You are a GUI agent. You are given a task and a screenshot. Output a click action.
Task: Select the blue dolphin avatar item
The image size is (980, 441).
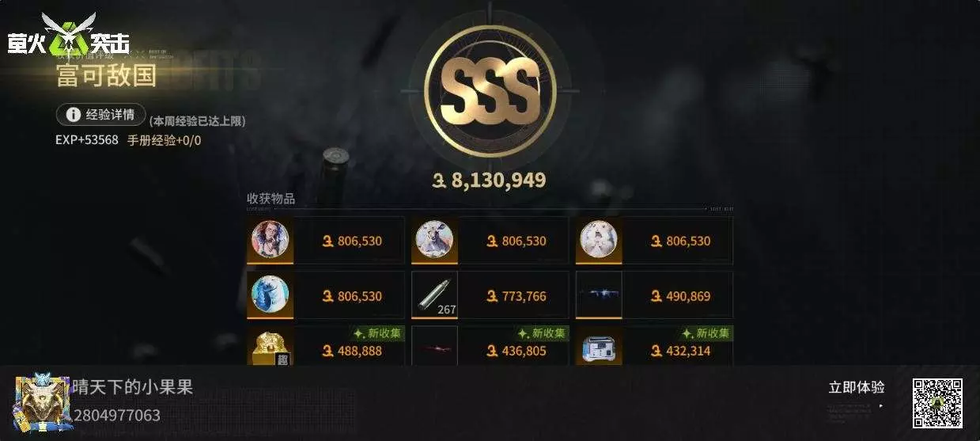pyautogui.click(x=271, y=295)
